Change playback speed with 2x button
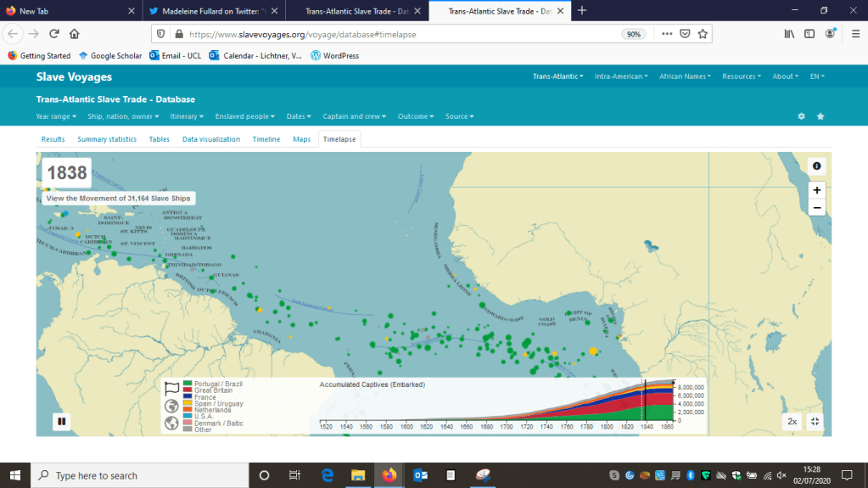 [x=792, y=421]
